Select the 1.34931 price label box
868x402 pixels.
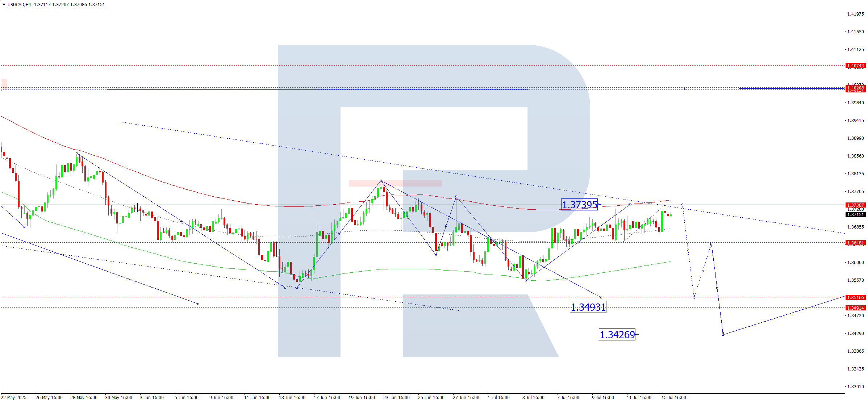[x=588, y=307]
